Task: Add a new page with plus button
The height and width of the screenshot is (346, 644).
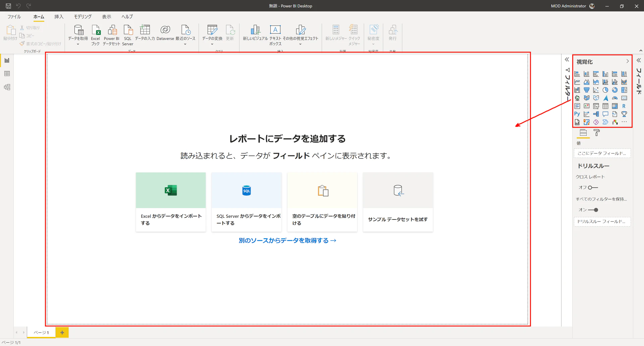Action: point(62,333)
